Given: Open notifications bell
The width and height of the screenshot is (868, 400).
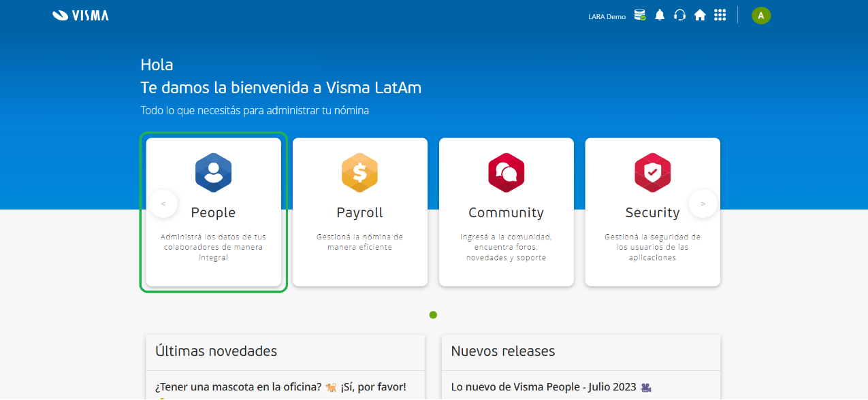Looking at the screenshot, I should 660,15.
